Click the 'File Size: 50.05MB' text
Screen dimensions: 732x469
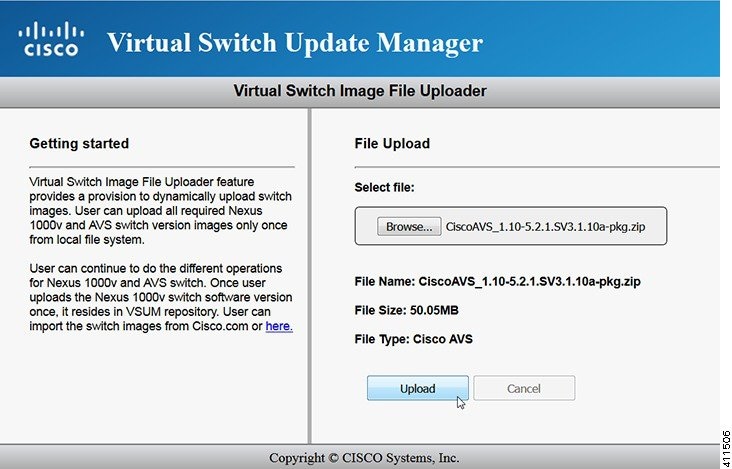(406, 310)
